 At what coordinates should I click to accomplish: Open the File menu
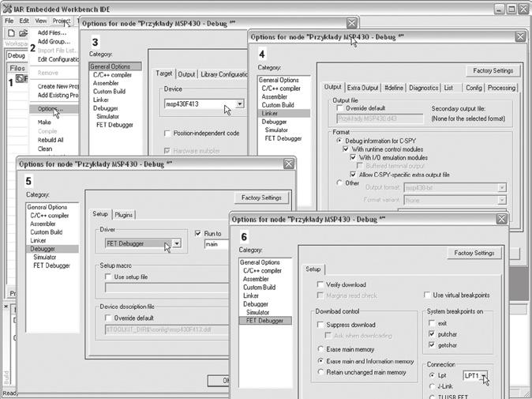coord(9,21)
